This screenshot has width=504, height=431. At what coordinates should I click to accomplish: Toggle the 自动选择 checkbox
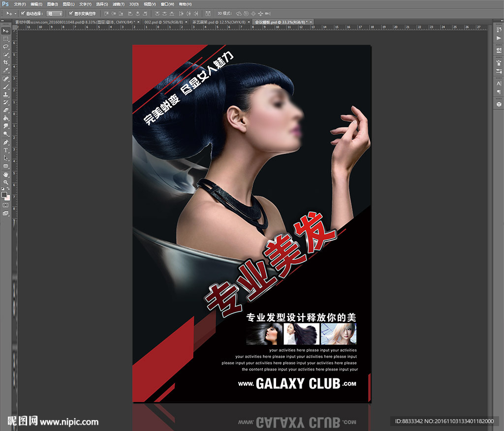click(23, 13)
